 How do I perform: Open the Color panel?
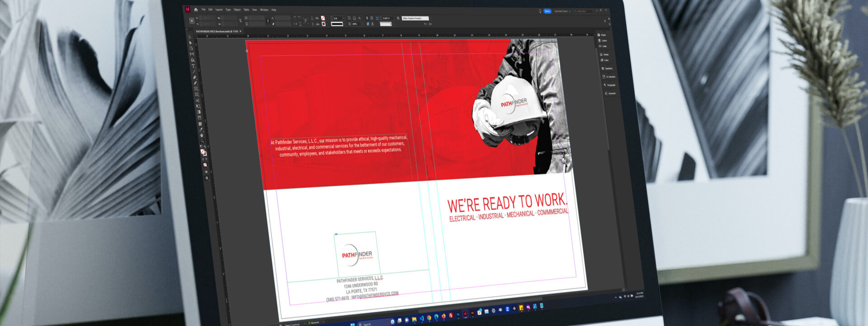coord(604,60)
